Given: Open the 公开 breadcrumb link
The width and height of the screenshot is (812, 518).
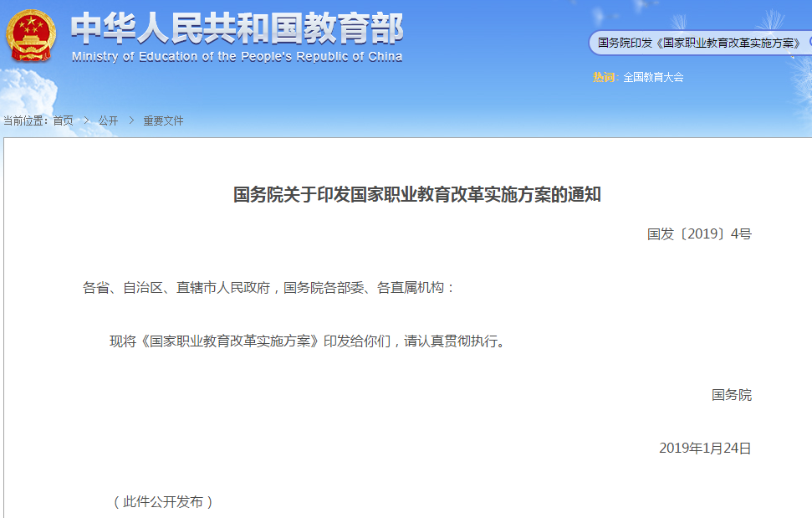Looking at the screenshot, I should click(108, 121).
